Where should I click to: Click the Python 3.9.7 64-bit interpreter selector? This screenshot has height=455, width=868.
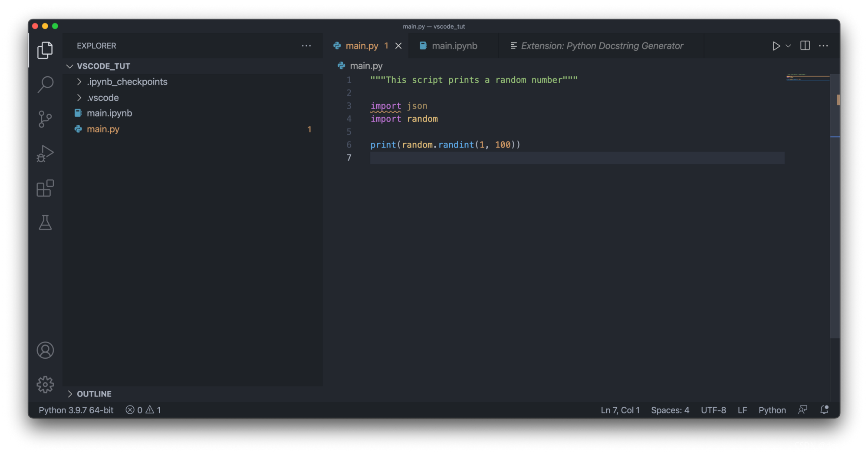76,410
